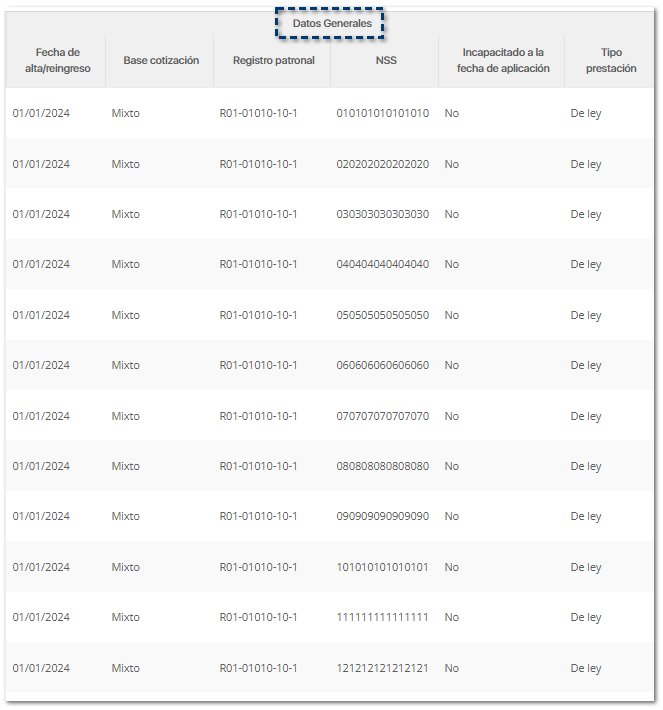Select the NSS cell 060606060606060
Screen dimensions: 663x710
point(382,365)
